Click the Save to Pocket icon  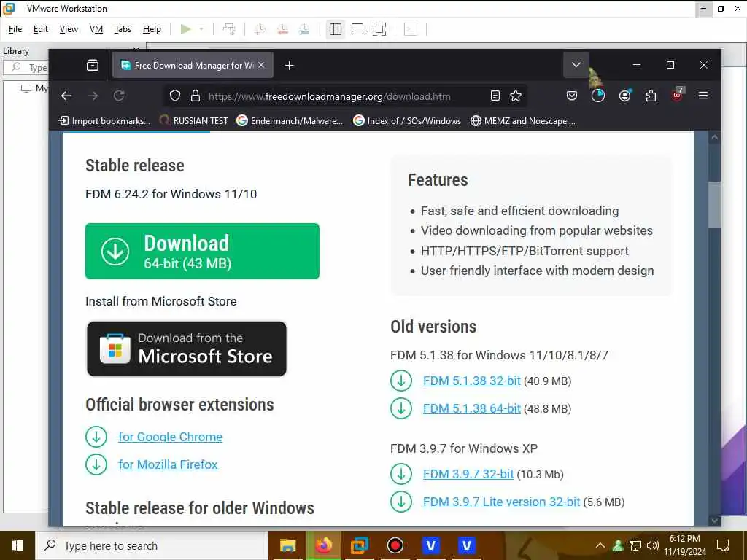pos(572,96)
